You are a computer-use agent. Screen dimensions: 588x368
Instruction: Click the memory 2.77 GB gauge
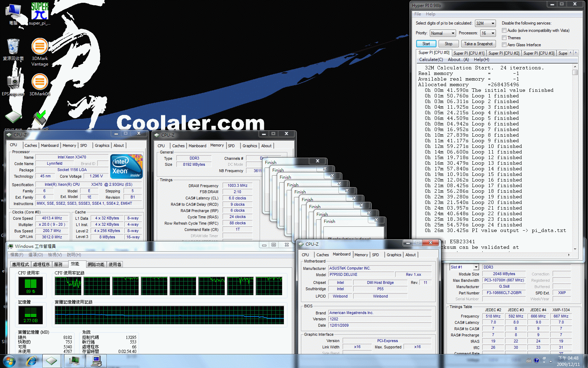[x=30, y=315]
